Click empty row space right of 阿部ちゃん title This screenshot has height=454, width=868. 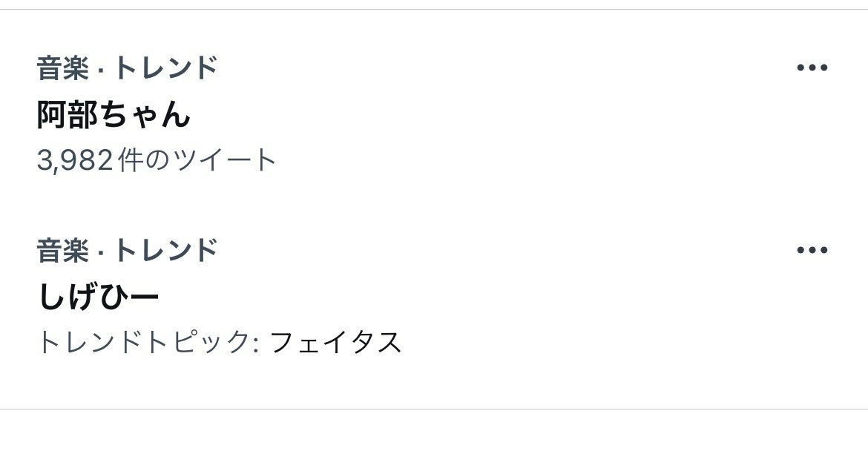[x=482, y=114]
